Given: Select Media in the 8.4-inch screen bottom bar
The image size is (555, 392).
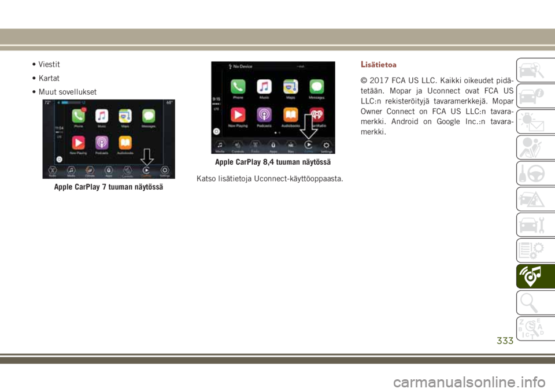Looking at the screenshot, I should pyautogui.click(x=220, y=146).
